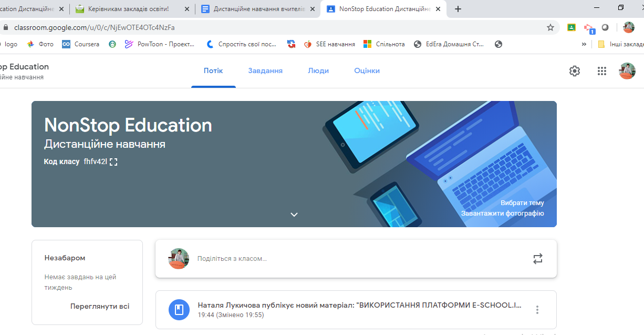644x335 pixels.
Task: Open EdEra Домашня Ст... bookmark
Action: coord(449,44)
